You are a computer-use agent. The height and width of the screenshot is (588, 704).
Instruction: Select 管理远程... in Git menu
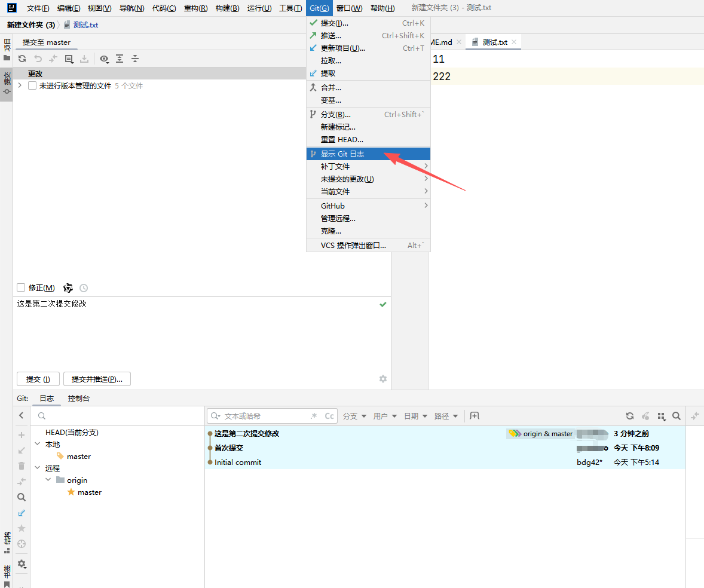368,219
